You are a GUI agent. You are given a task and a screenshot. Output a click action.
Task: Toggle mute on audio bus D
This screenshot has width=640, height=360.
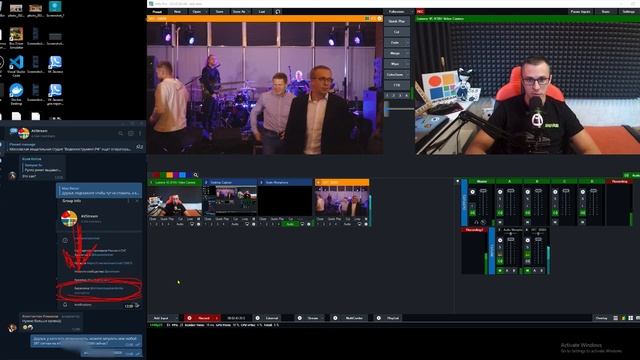(x=582, y=213)
